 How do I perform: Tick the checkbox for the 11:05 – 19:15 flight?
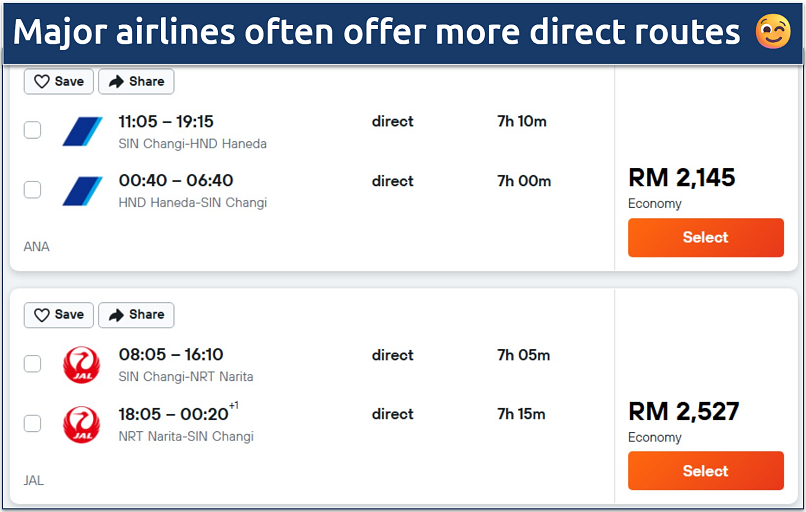pyautogui.click(x=33, y=130)
